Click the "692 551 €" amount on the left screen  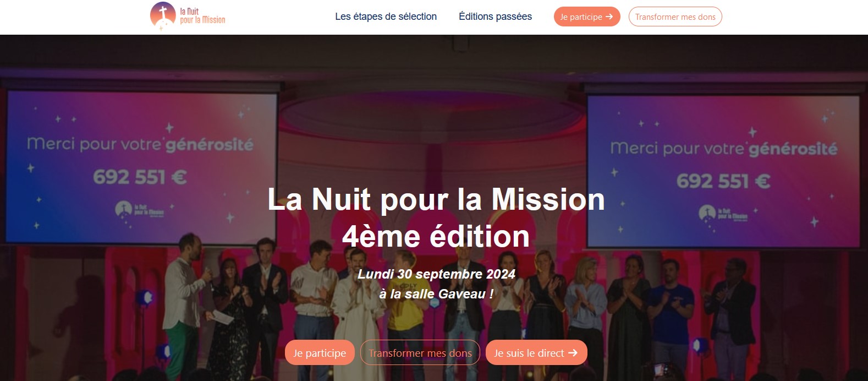pos(140,177)
